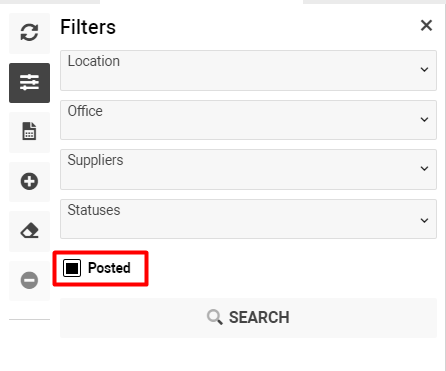Click the Office filter field label
Image resolution: width=446 pixels, height=371 pixels.
pyautogui.click(x=85, y=111)
